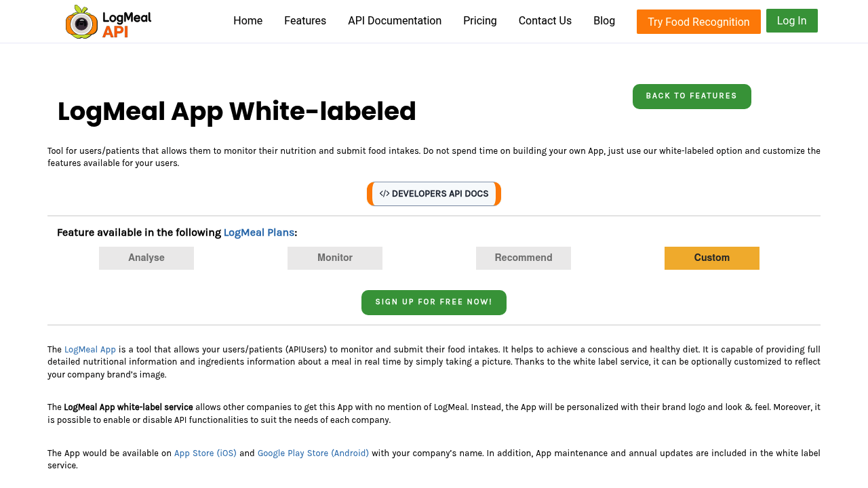Click the Try Food Recognition button
Screen dimensions: 868x488
(x=698, y=22)
